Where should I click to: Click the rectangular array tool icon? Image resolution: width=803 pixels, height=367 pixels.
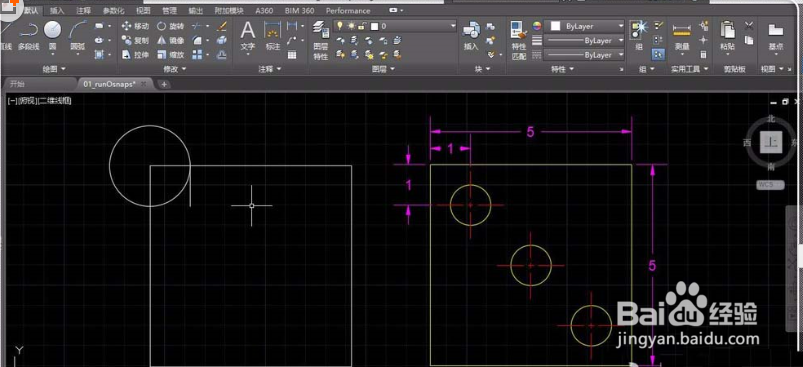click(x=197, y=55)
